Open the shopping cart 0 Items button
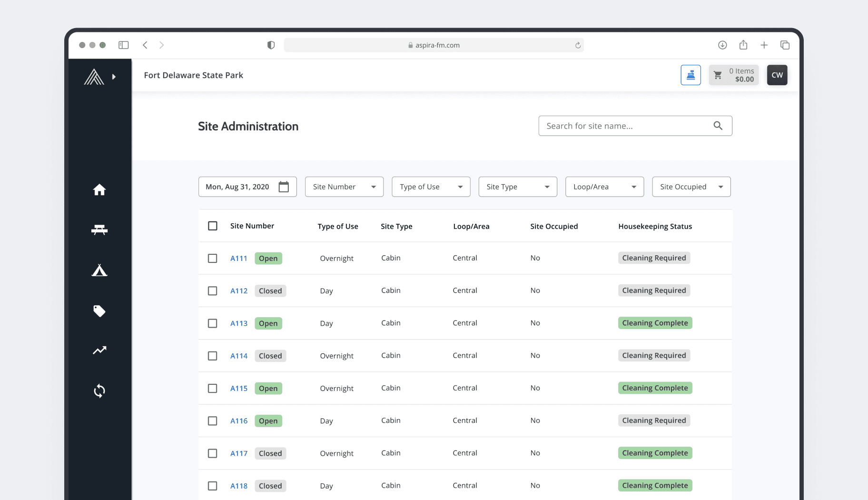 tap(734, 75)
